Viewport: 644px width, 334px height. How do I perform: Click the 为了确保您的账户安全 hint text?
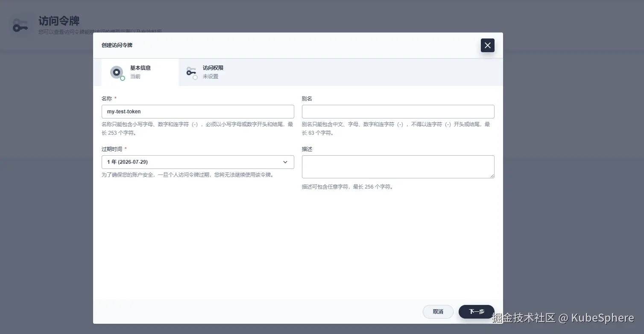pyautogui.click(x=187, y=175)
